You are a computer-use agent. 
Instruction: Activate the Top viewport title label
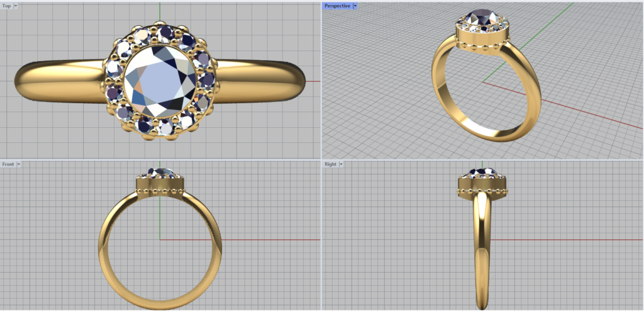6,6
